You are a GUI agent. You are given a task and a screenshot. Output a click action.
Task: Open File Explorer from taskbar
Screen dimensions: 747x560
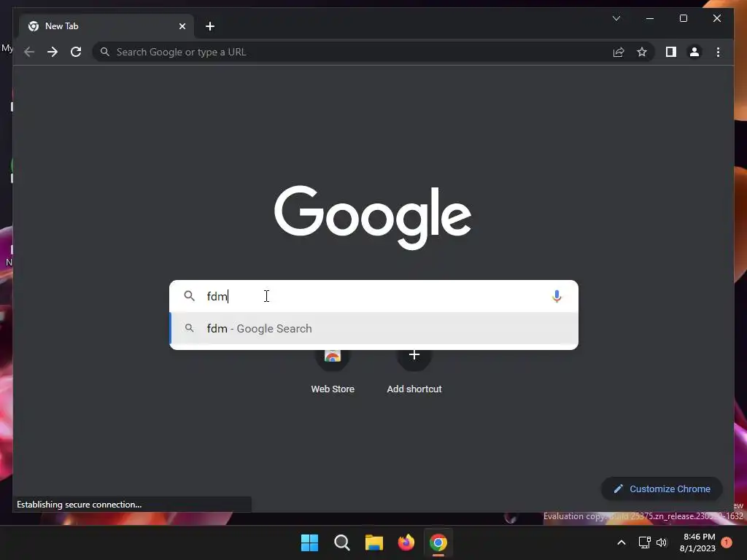click(x=374, y=542)
